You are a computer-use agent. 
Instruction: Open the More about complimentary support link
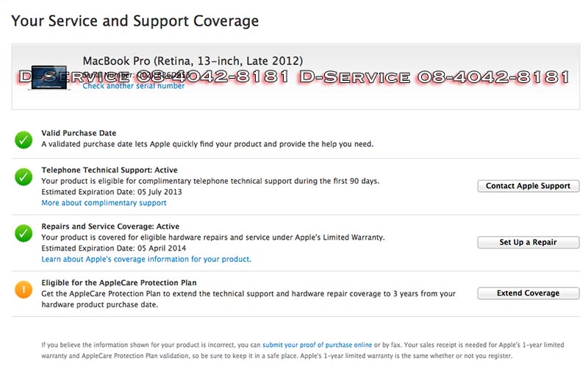coord(104,203)
